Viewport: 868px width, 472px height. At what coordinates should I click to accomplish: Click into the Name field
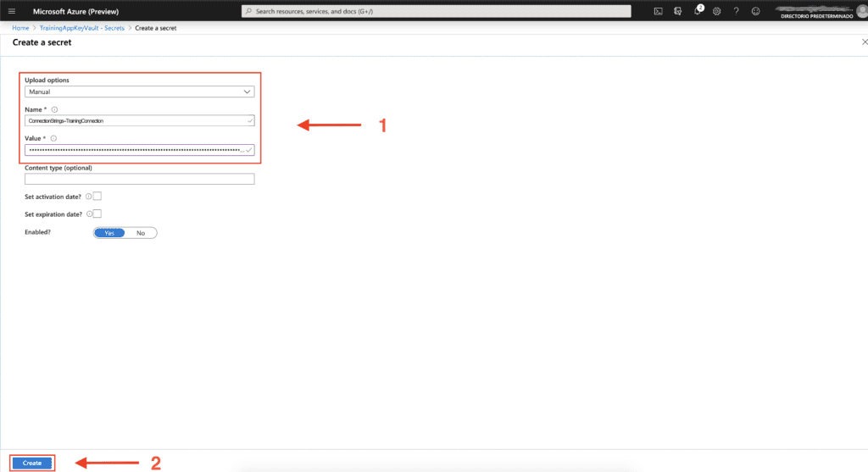140,120
